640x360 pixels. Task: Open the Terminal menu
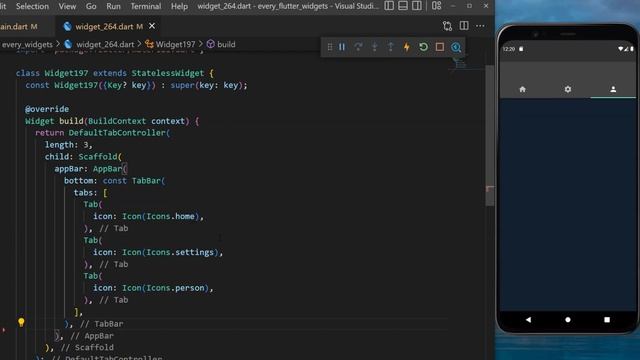click(x=146, y=6)
